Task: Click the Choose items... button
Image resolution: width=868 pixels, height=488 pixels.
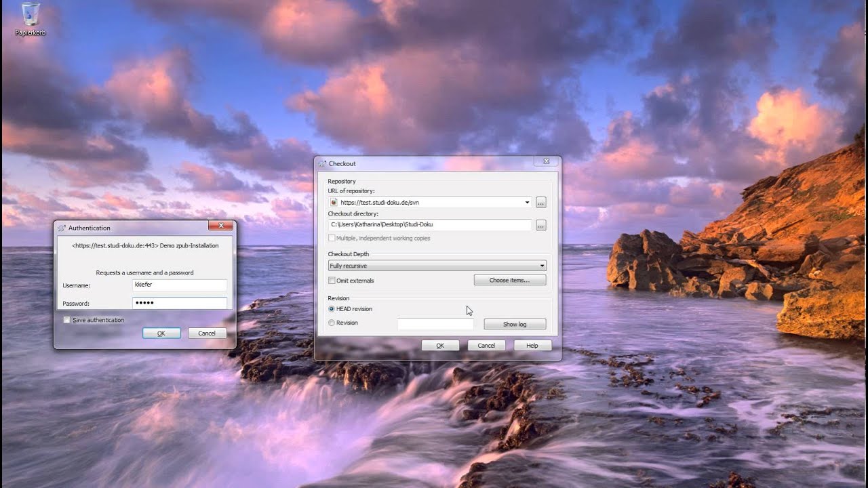Action: 509,280
